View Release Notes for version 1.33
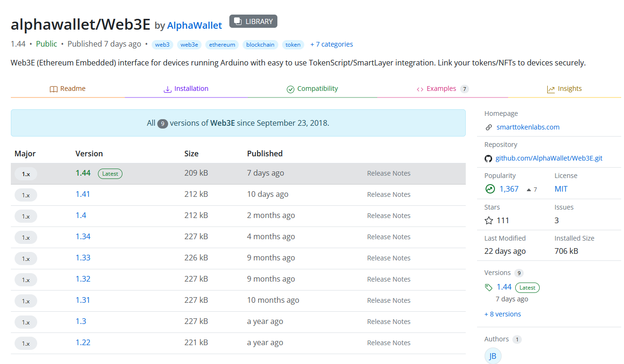This screenshot has width=624, height=364. coord(389,258)
